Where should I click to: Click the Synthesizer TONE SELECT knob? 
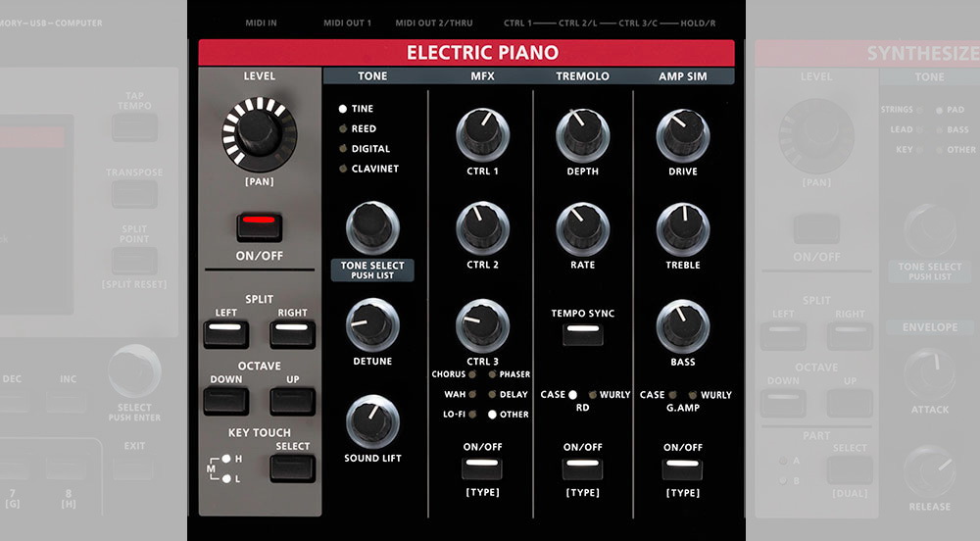coord(929,229)
